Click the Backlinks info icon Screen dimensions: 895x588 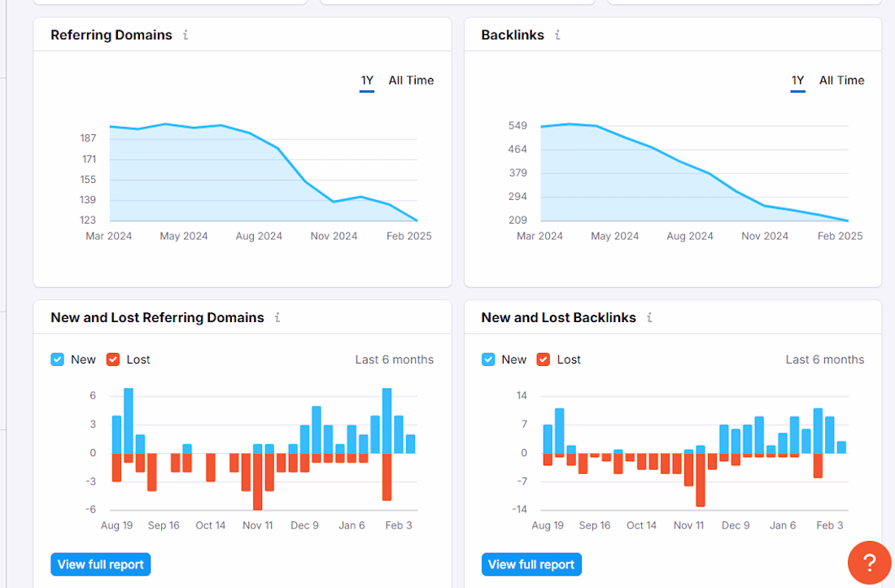pos(557,35)
